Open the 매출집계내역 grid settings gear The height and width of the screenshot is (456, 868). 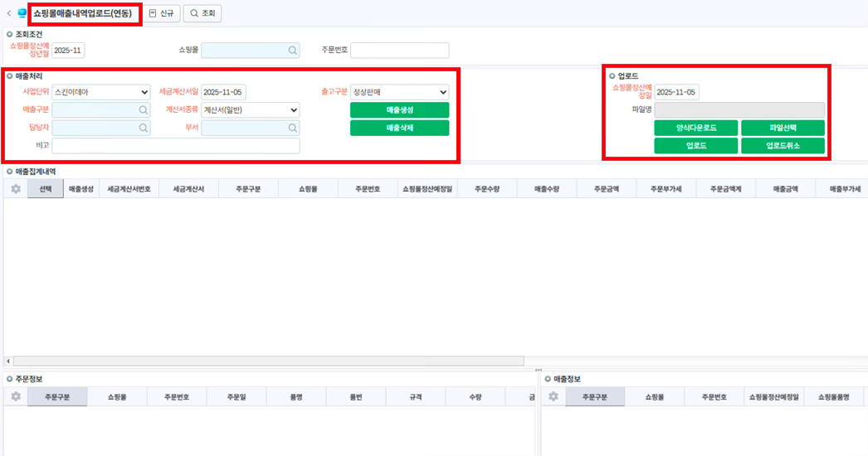(16, 189)
